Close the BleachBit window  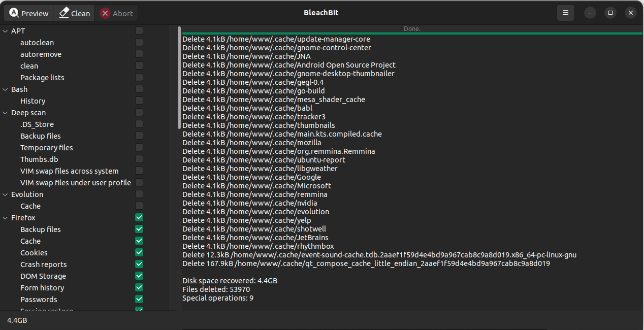[631, 13]
